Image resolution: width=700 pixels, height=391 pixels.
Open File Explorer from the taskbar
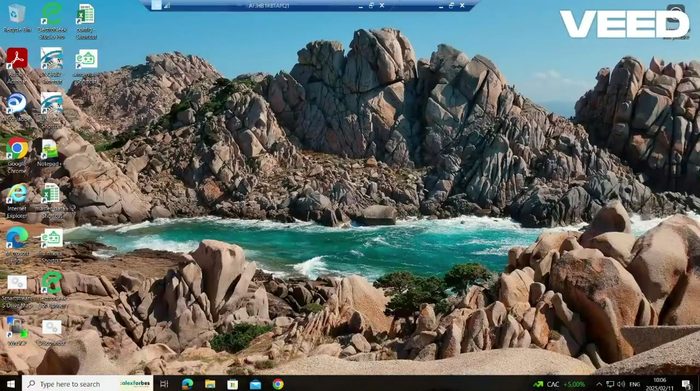[210, 384]
